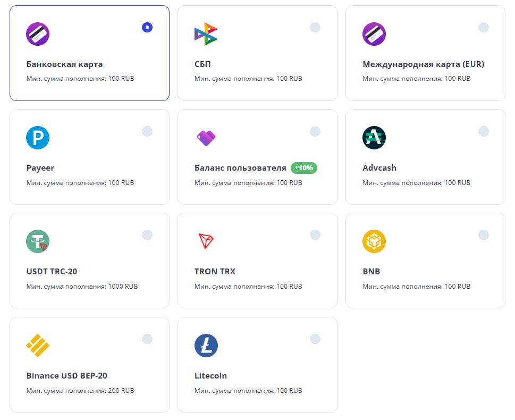Choose the Баланс пользователя radio button
515x420 pixels.
click(x=315, y=131)
